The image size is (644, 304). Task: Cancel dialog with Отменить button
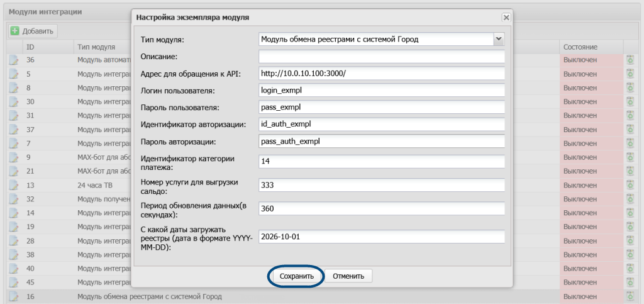point(348,276)
